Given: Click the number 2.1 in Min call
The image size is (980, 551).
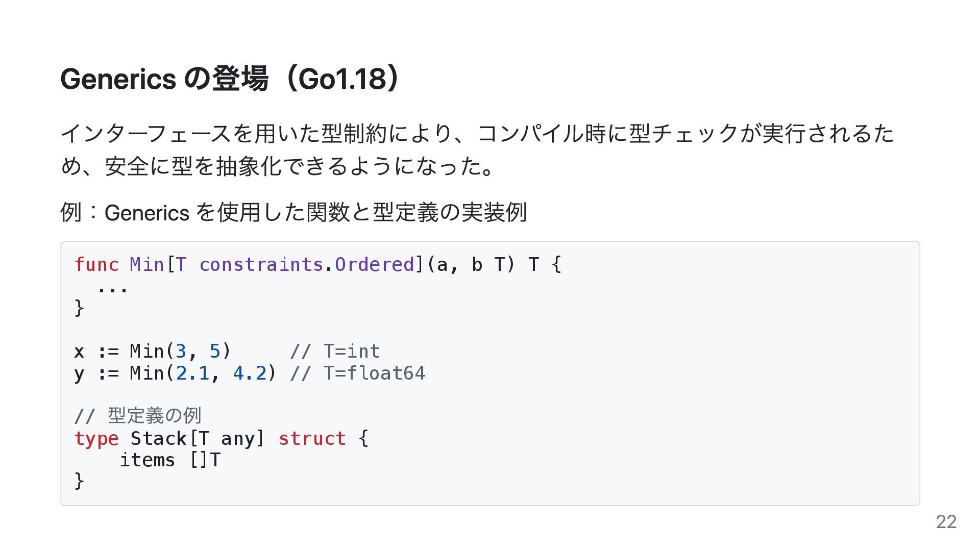Looking at the screenshot, I should tap(192, 373).
